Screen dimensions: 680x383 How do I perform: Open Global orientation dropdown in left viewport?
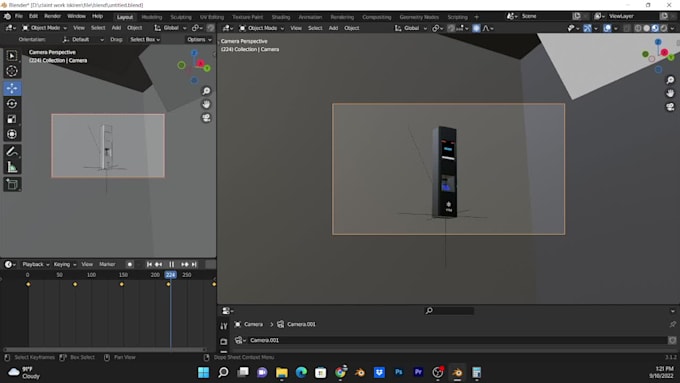pyautogui.click(x=170, y=28)
